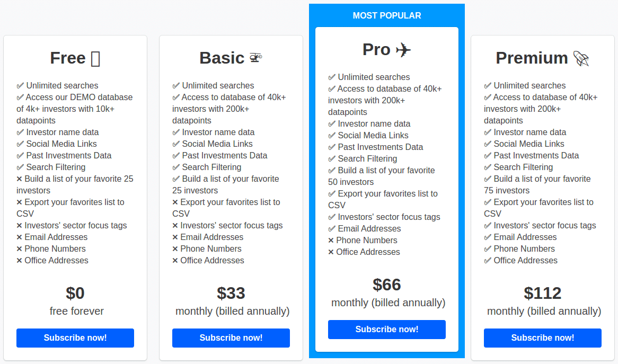This screenshot has width=618, height=364.
Task: Click the X mark before Email Addresses in Free
Action: 19,237
